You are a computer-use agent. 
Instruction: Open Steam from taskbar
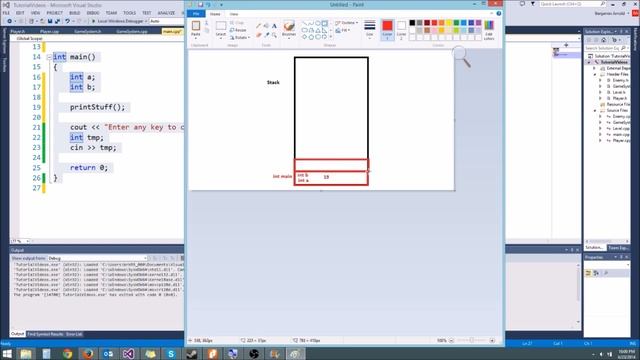tap(191, 354)
